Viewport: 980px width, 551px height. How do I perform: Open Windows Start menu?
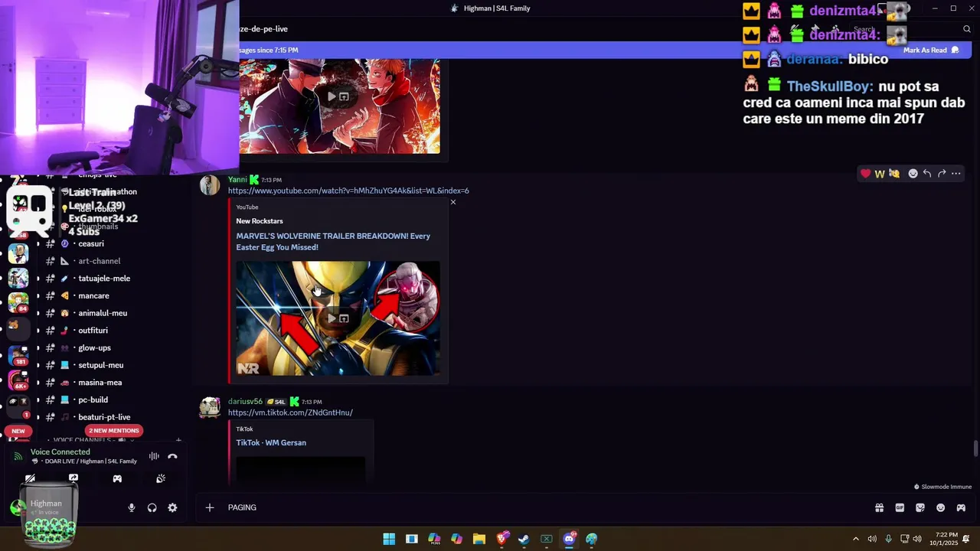tap(389, 539)
